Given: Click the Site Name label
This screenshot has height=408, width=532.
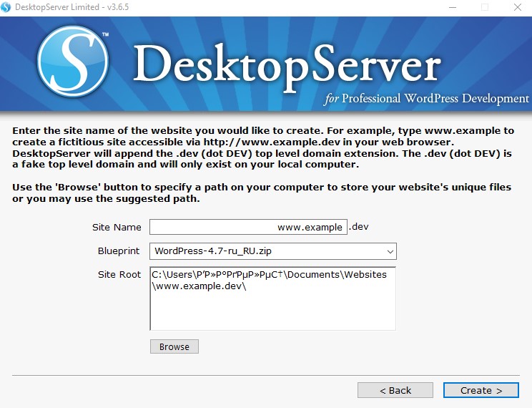Looking at the screenshot, I should coord(117,228).
